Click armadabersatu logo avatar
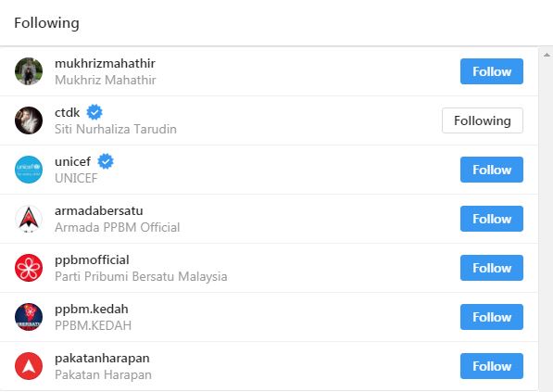This screenshot has width=553, height=392. (x=29, y=219)
